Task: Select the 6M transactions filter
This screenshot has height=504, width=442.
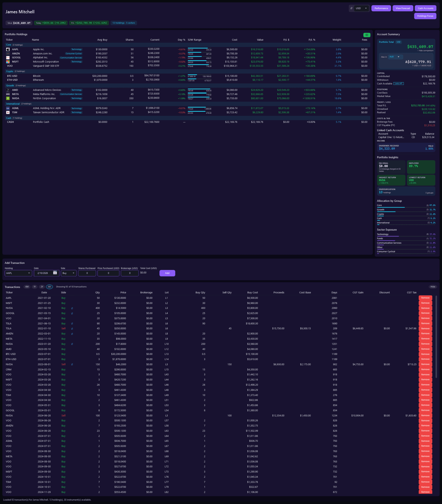Action: (x=27, y=287)
